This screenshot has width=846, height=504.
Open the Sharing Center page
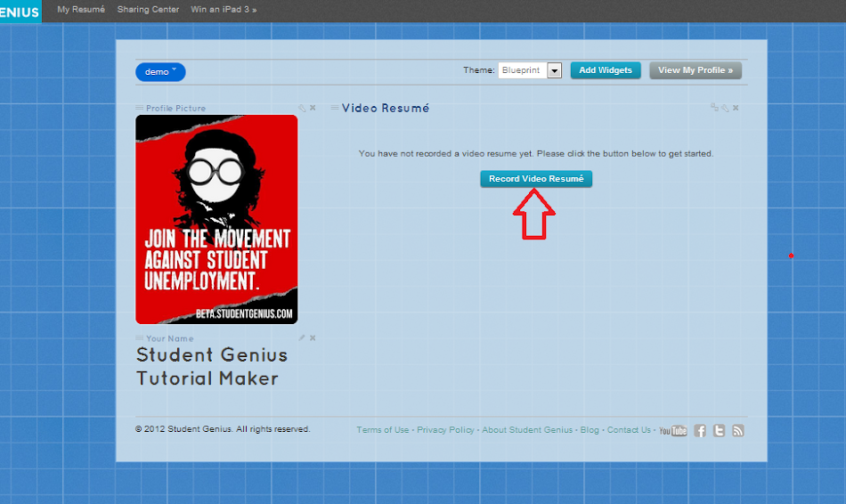tap(148, 9)
